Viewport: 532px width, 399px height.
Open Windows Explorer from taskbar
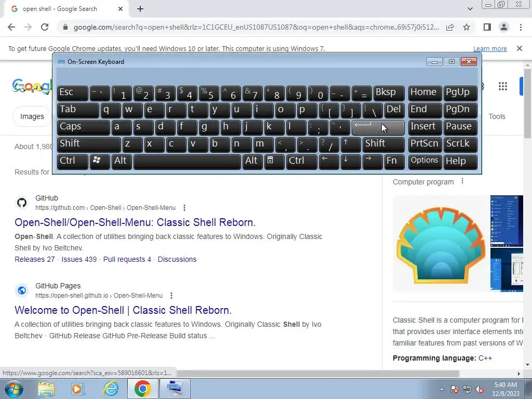click(46, 389)
